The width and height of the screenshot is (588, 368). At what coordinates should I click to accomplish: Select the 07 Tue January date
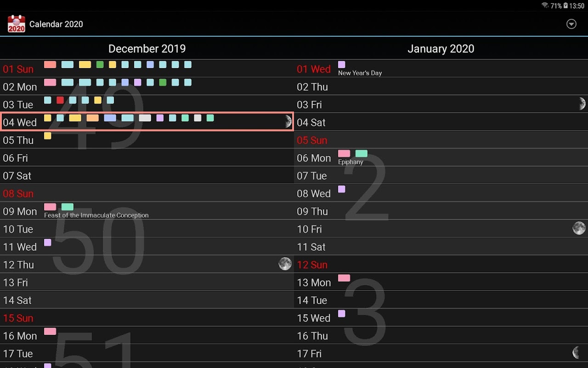tap(312, 176)
